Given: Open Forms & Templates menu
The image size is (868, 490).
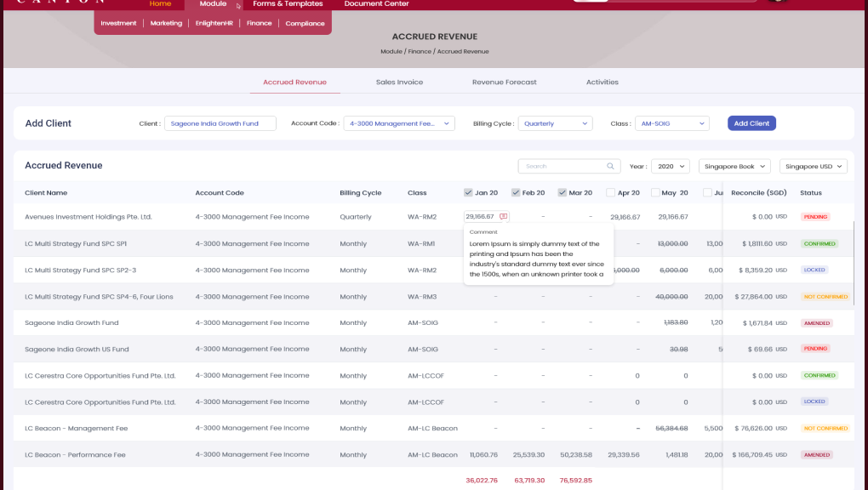Looking at the screenshot, I should [x=288, y=4].
